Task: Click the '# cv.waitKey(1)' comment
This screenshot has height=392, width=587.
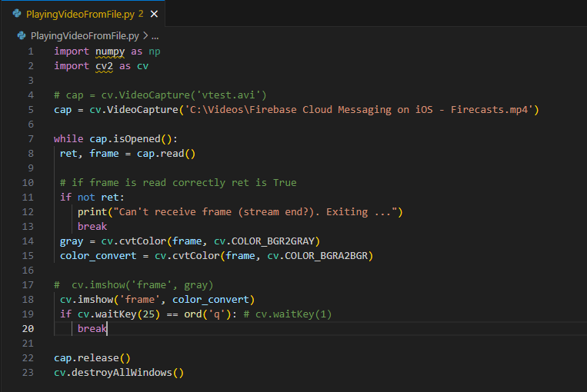Action: point(288,314)
